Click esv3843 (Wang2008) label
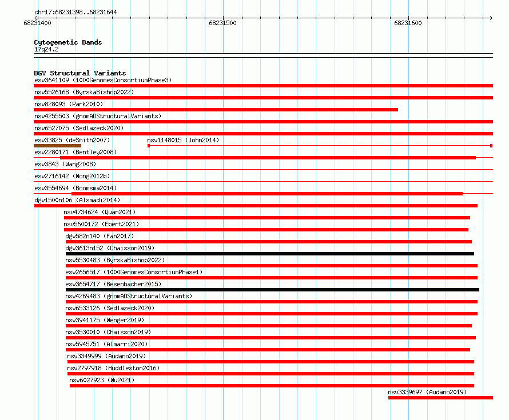Image resolution: width=509 pixels, height=420 pixels. point(65,164)
